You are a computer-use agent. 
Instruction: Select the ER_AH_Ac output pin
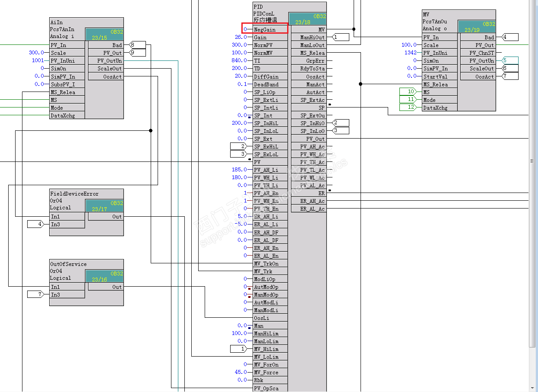coord(308,201)
